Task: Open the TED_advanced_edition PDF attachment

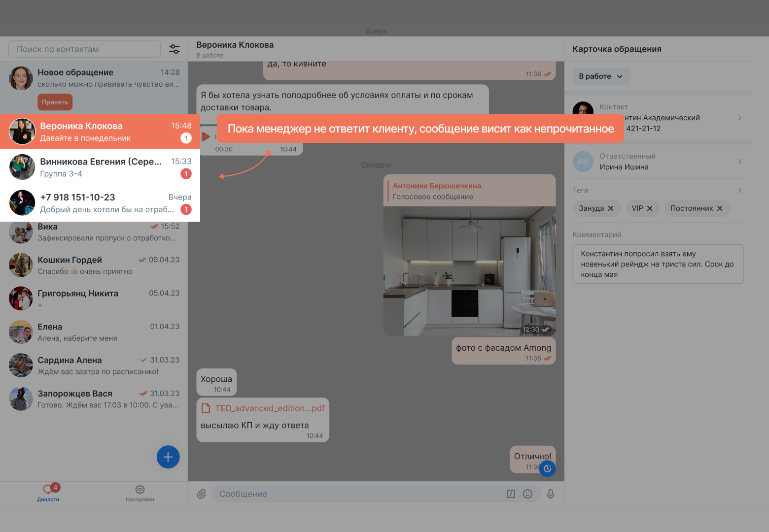Action: (x=268, y=408)
